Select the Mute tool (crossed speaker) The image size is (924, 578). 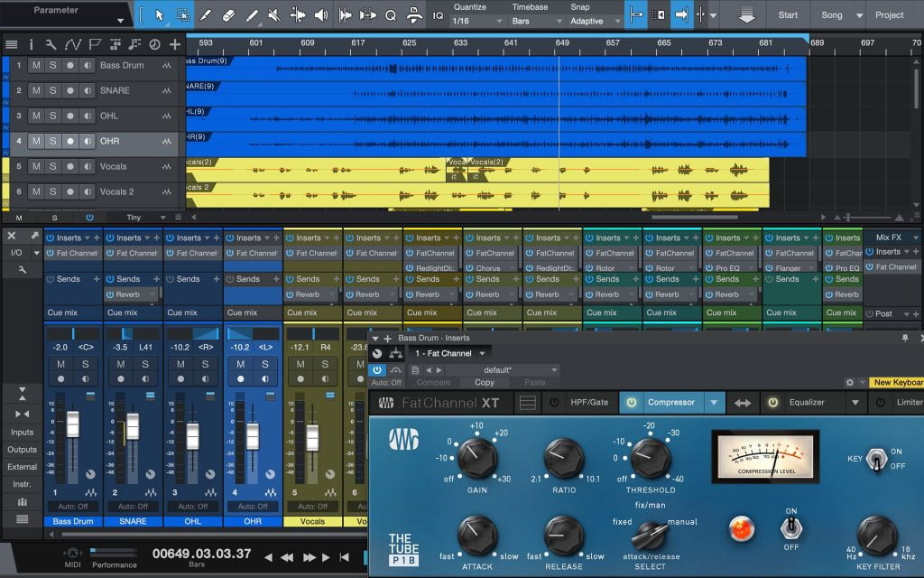274,15
